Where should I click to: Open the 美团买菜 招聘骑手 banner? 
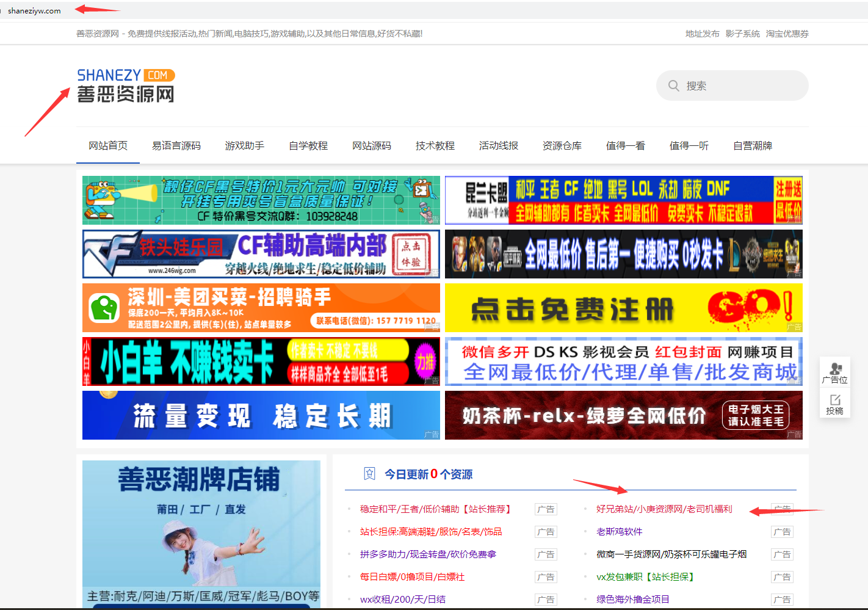(261, 308)
